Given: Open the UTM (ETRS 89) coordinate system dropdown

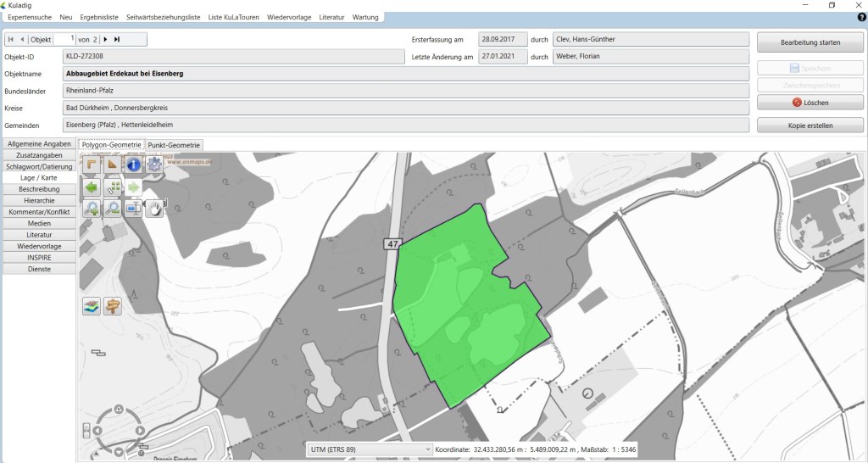Looking at the screenshot, I should (370, 449).
